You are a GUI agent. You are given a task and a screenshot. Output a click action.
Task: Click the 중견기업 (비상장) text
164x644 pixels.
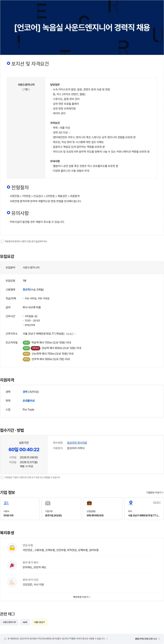53,515
